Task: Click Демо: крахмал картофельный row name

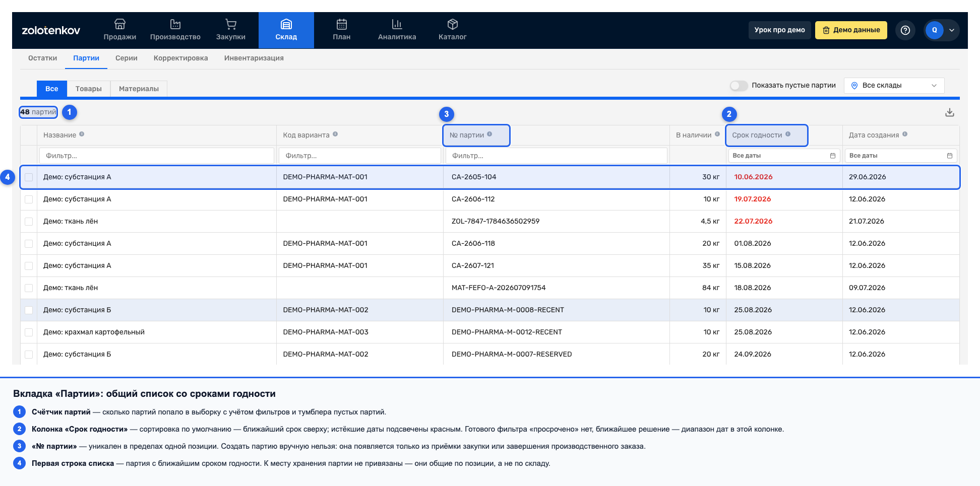Action: (x=94, y=332)
